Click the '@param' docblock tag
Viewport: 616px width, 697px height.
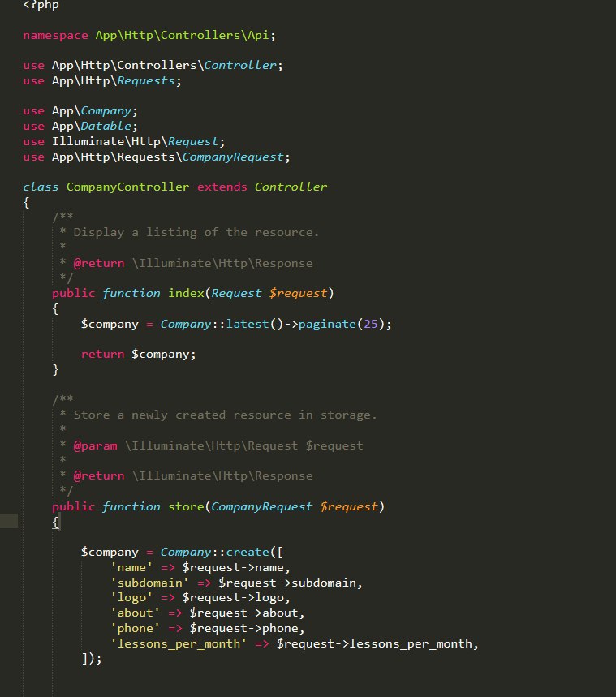click(96, 445)
